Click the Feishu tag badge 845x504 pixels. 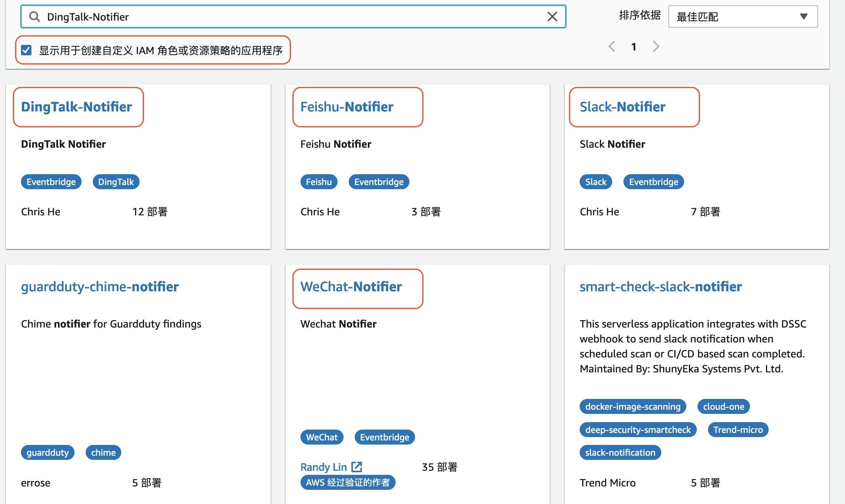pyautogui.click(x=318, y=182)
